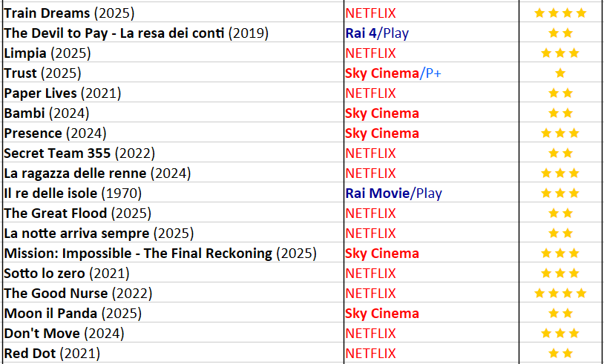Select the two-star rating for Moon il Panda
Viewport: 604px width, 364px height.
[x=560, y=313]
